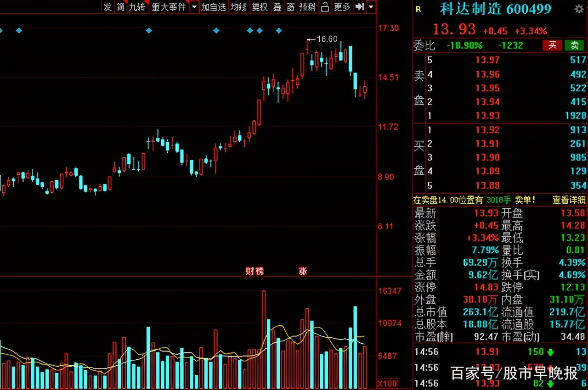Click the sell level 3 price 13.95

[487, 88]
